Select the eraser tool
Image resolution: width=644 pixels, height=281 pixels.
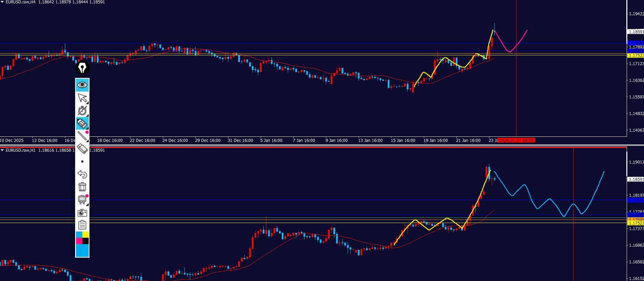pos(82,149)
